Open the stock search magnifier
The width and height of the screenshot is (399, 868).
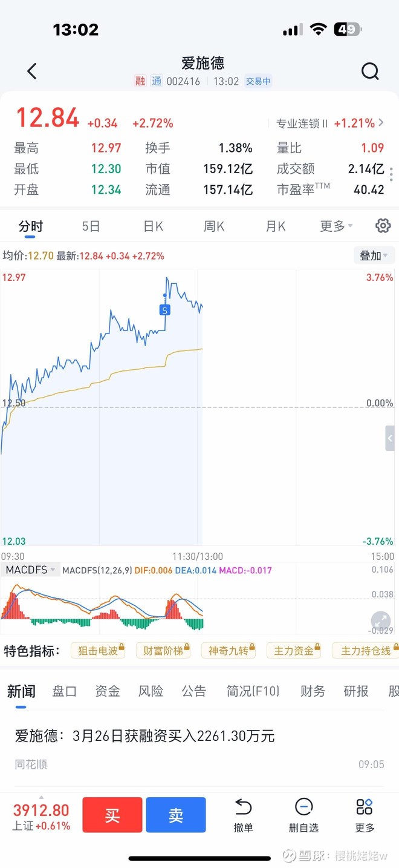point(369,71)
